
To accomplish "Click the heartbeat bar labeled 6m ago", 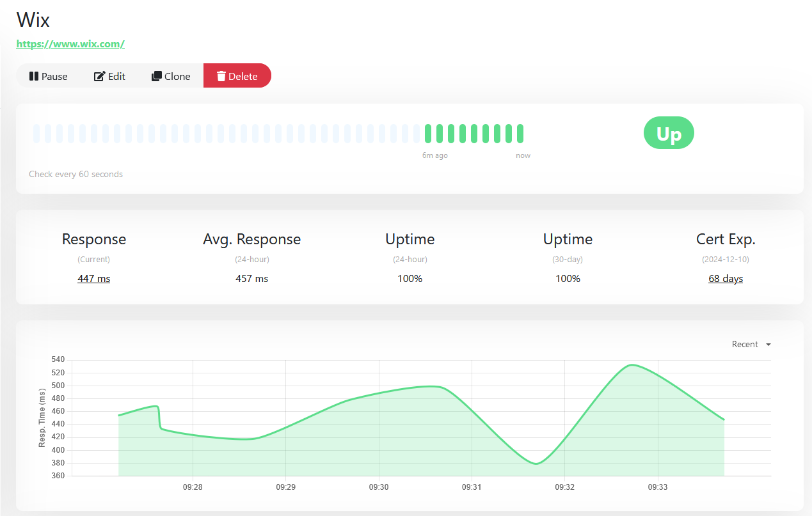I will [427, 132].
